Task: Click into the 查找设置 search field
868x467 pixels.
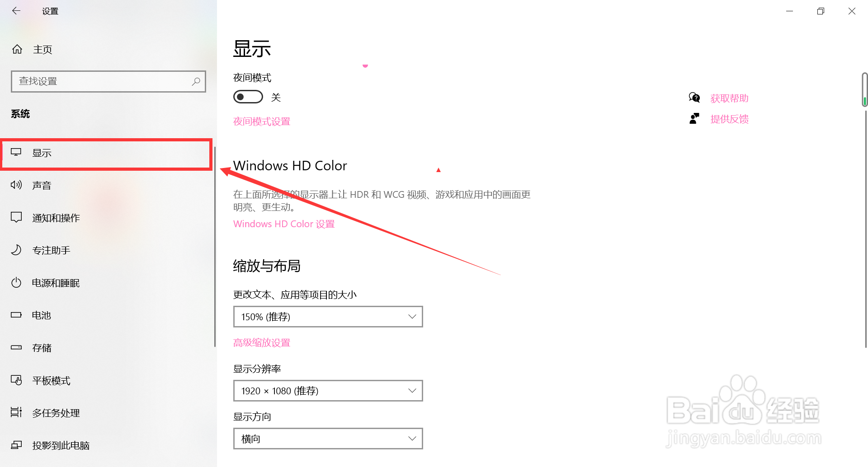Action: [x=108, y=81]
